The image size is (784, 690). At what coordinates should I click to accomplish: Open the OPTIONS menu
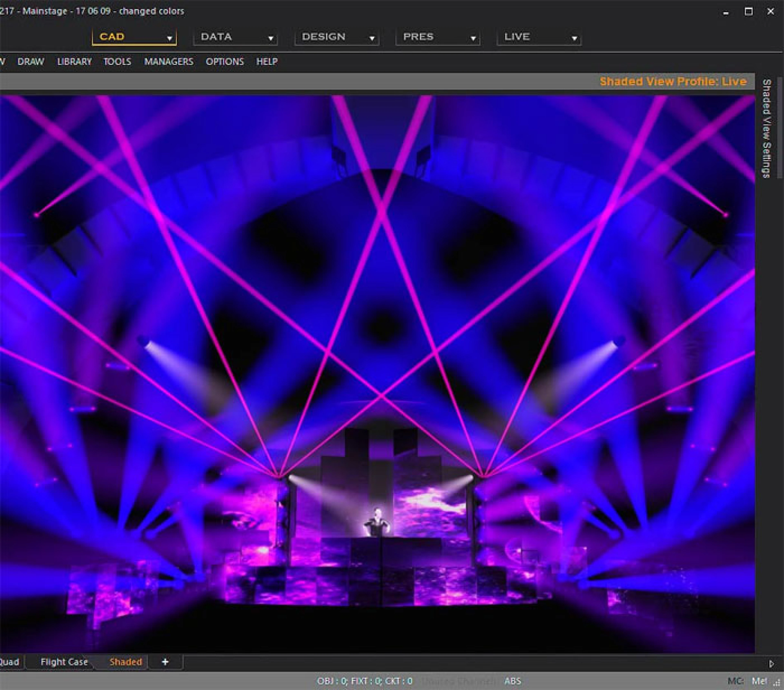(225, 62)
